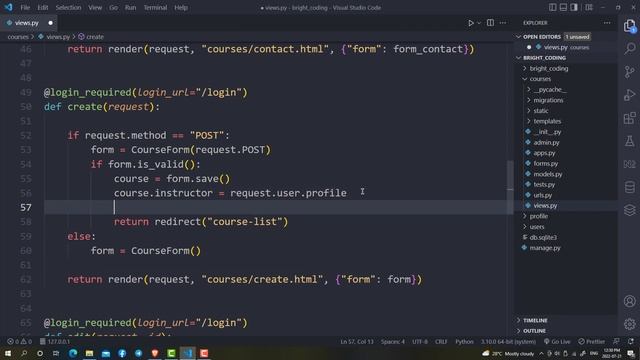Click the courses breadcrumb

(18, 37)
